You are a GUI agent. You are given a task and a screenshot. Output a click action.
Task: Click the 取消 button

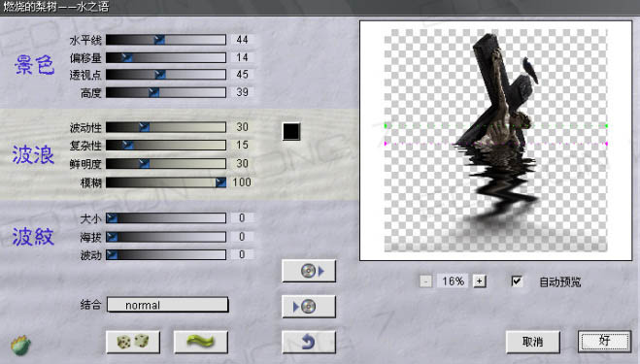(532, 342)
